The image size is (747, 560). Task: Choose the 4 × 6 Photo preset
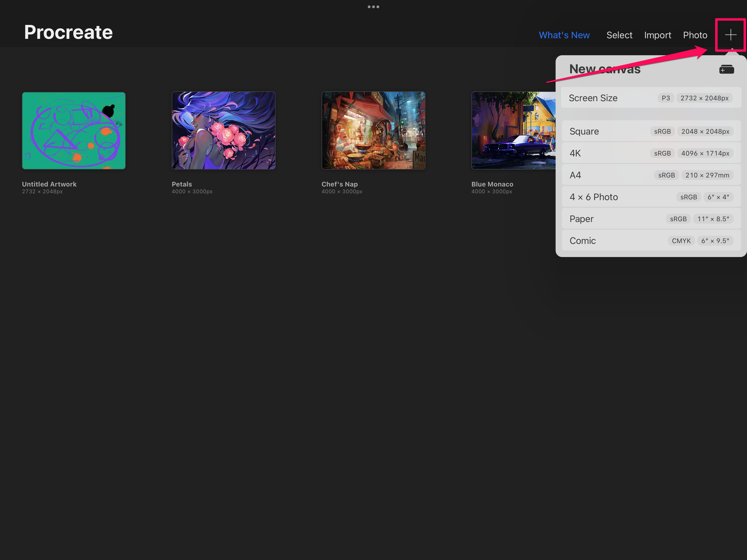click(651, 197)
